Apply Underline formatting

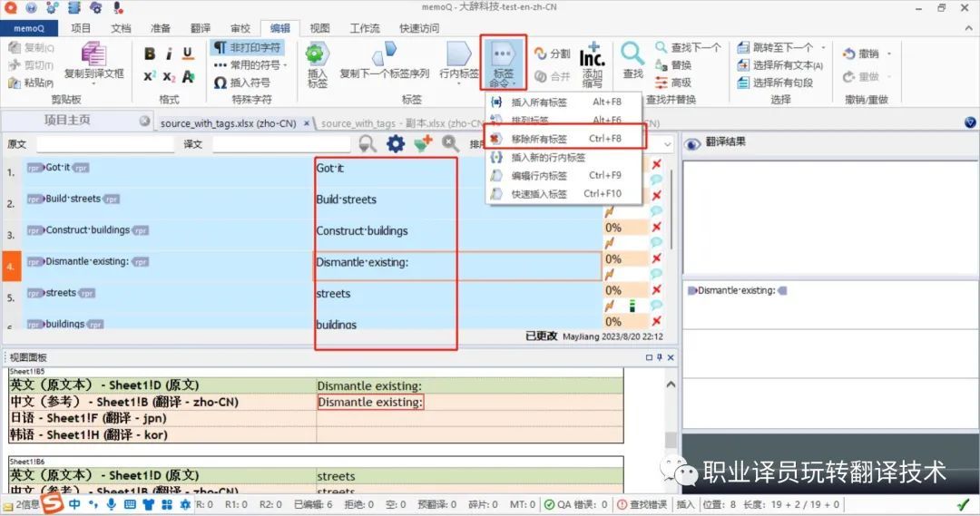188,54
